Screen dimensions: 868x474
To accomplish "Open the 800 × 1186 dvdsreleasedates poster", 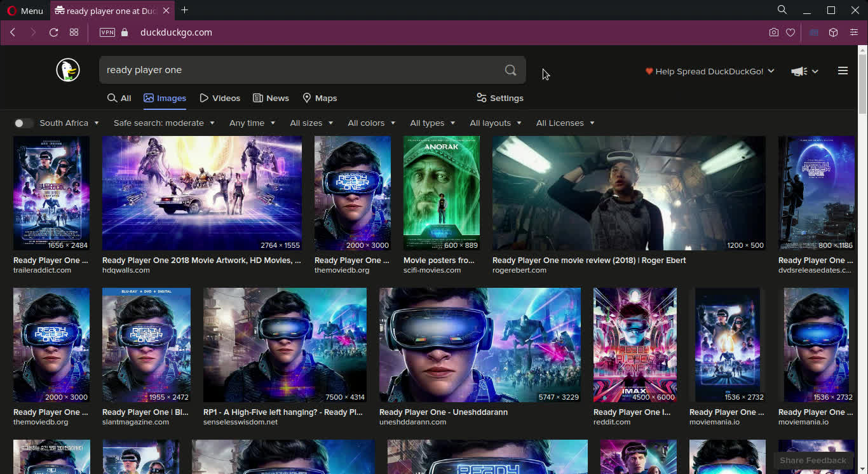I will (x=817, y=193).
